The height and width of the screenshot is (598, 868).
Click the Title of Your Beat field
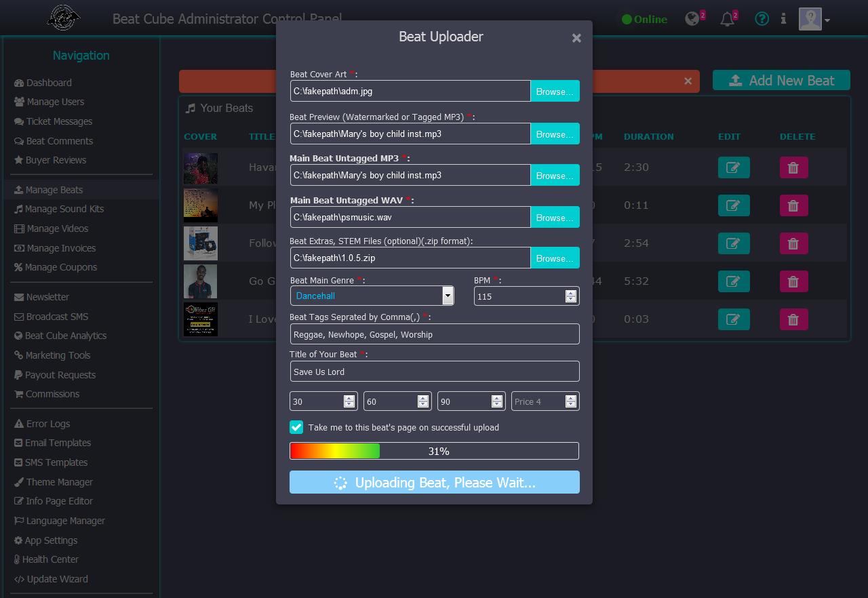point(434,372)
